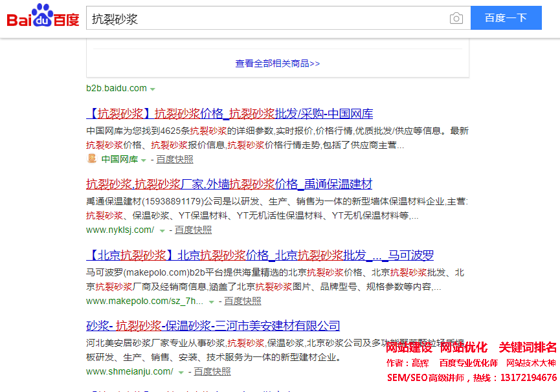The width and height of the screenshot is (560, 392).
Task: Open the 中国网库 抗裂砂浆价格 result title
Action: click(229, 114)
